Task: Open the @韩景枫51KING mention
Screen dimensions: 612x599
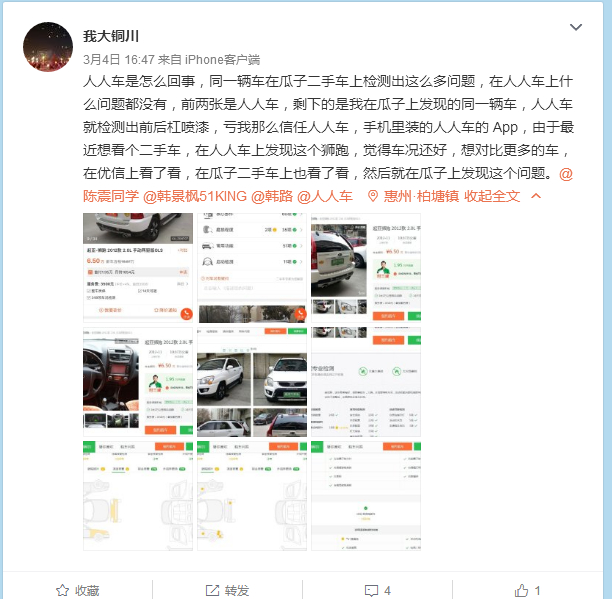Action: (x=195, y=196)
